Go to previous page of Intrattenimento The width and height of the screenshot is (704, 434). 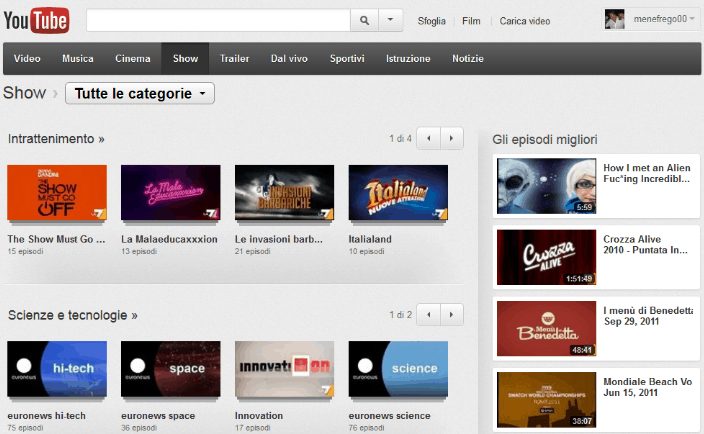428,138
